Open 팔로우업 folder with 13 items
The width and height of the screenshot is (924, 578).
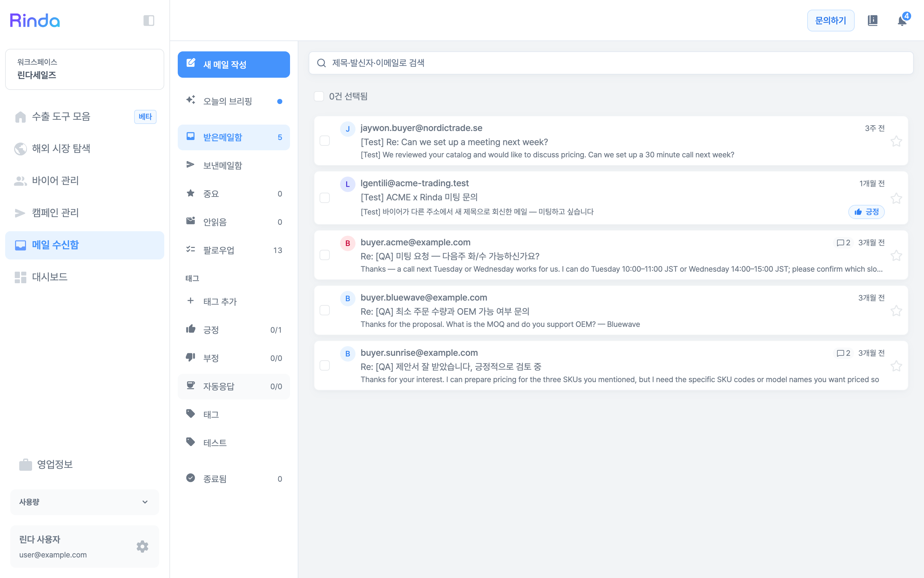[x=234, y=250]
